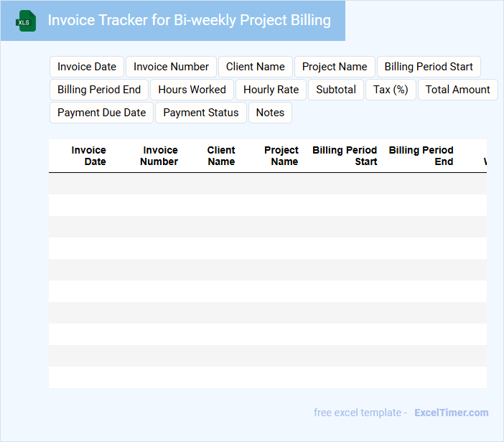504x442 pixels.
Task: Choose the Payment Due Date tag
Action: (x=101, y=113)
